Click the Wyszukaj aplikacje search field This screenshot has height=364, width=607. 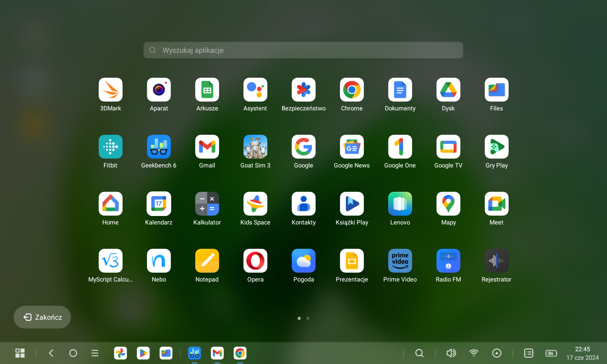click(303, 50)
